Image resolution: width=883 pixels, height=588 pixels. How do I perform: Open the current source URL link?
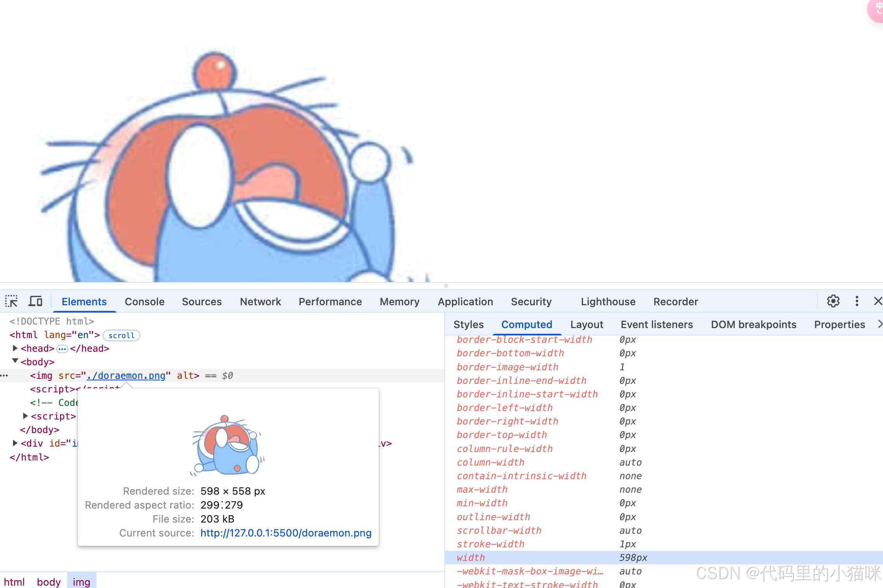click(x=286, y=533)
